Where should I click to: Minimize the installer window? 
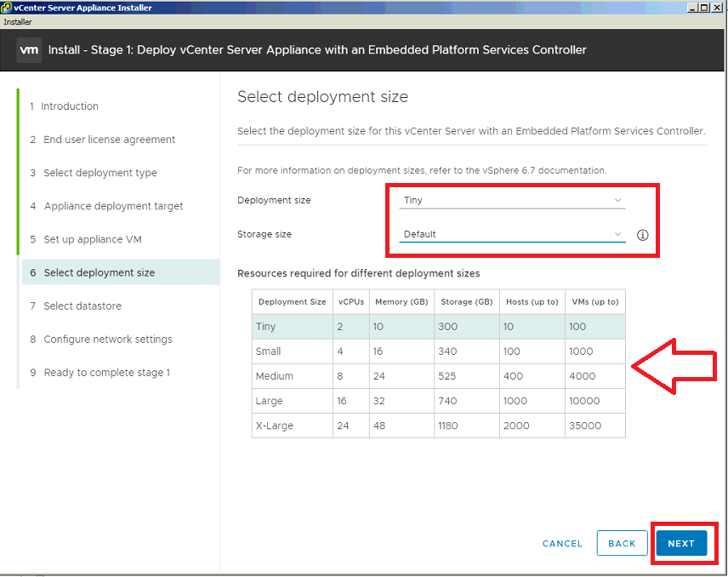click(x=693, y=8)
